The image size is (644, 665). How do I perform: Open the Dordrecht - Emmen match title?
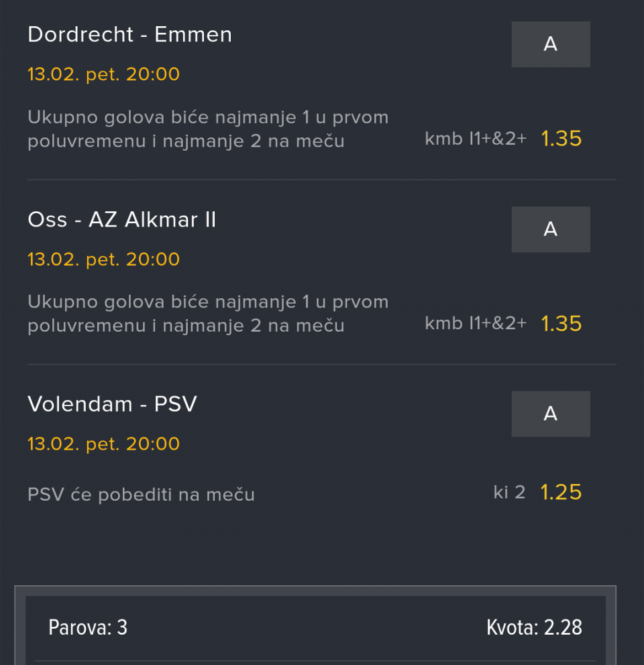pyautogui.click(x=129, y=35)
